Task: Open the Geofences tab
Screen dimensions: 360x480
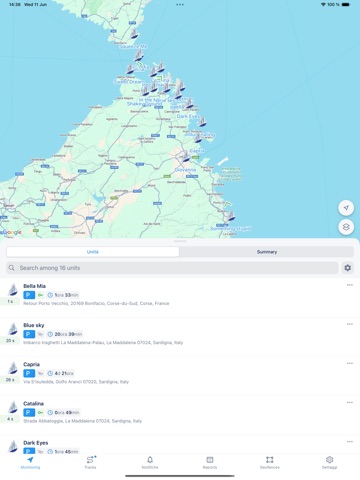Action: coord(270,463)
